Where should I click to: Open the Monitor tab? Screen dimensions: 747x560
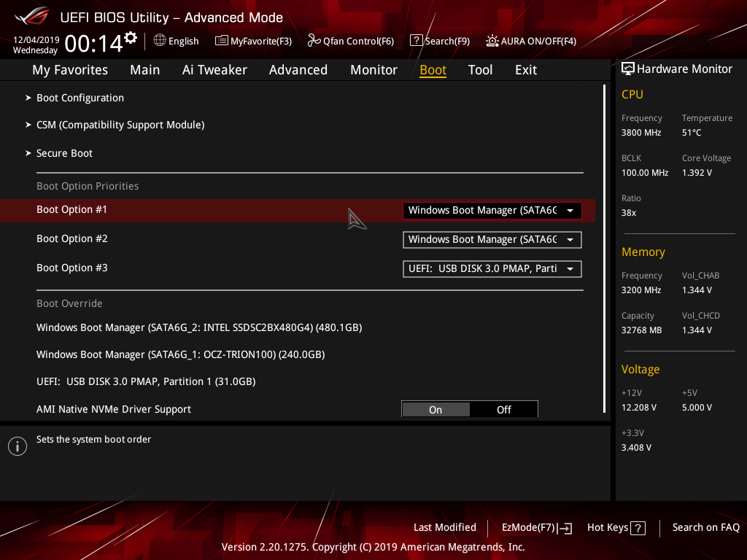tap(374, 70)
